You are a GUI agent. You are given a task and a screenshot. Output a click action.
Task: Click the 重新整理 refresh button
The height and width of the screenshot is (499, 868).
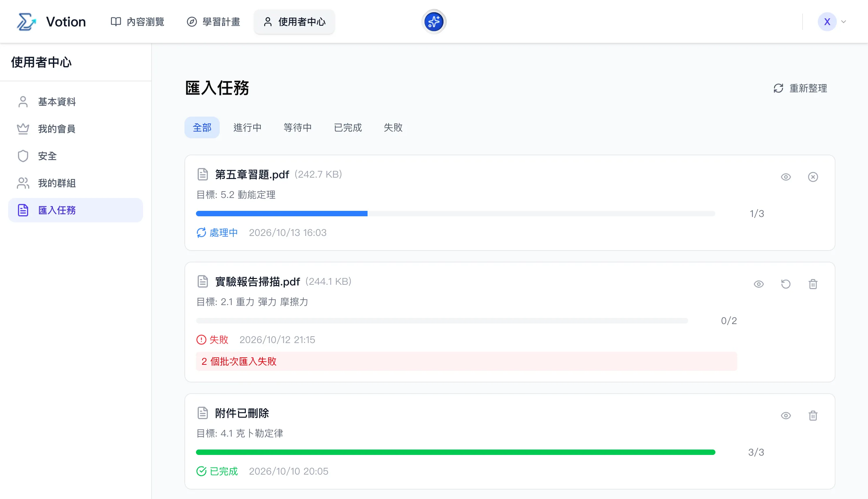800,88
